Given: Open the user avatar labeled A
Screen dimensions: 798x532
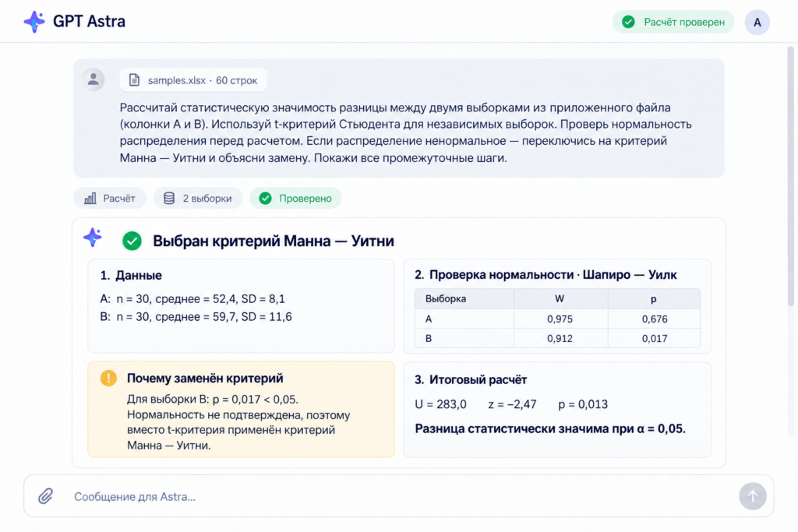Looking at the screenshot, I should pyautogui.click(x=757, y=23).
